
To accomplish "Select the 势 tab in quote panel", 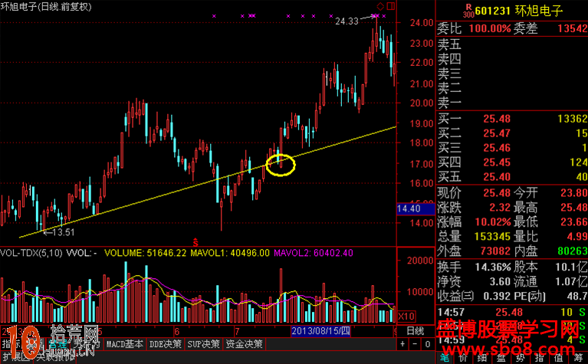I will (521, 358).
